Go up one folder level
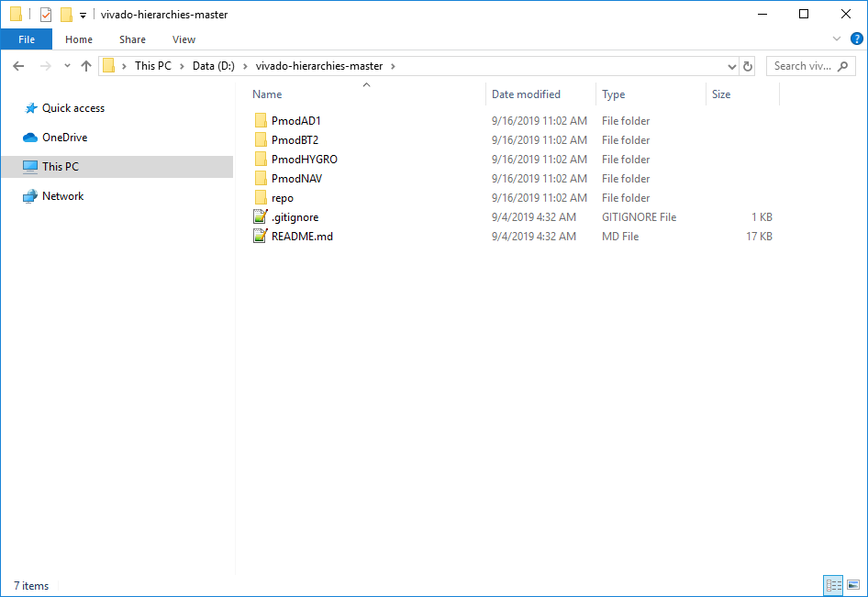 tap(86, 66)
